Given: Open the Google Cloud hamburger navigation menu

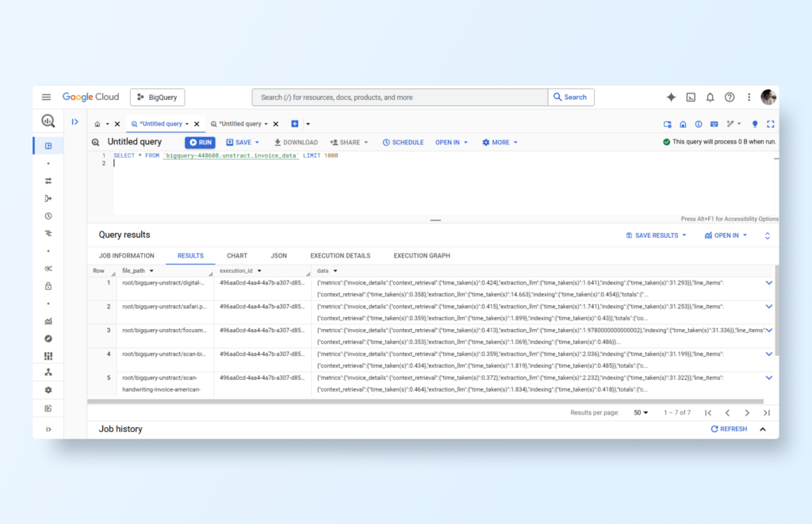Looking at the screenshot, I should (46, 97).
